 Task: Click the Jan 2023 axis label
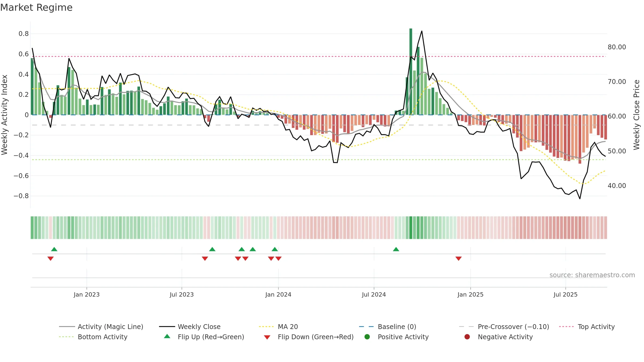[87, 294]
